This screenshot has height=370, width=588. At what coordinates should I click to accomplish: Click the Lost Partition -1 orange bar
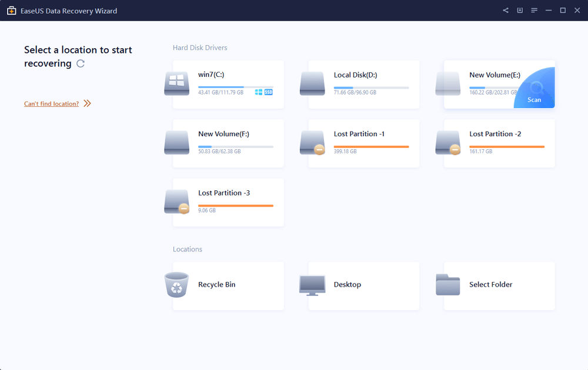click(x=371, y=146)
